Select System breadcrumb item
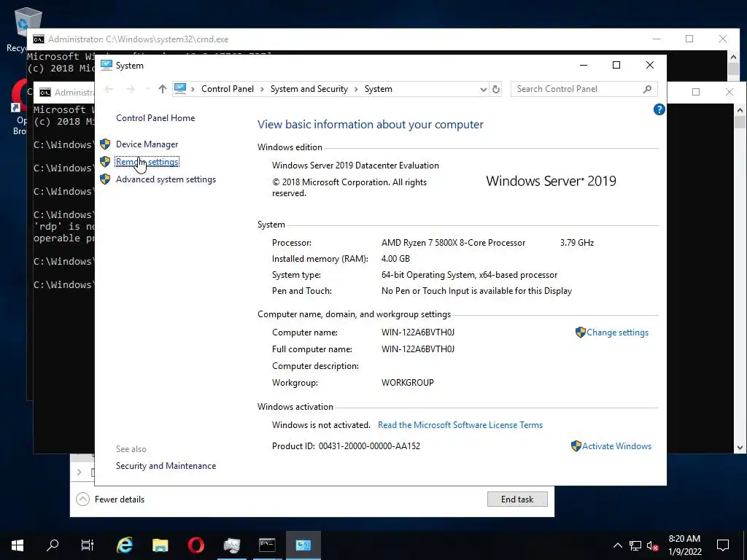Screen dimensions: 747x560 pos(379,89)
